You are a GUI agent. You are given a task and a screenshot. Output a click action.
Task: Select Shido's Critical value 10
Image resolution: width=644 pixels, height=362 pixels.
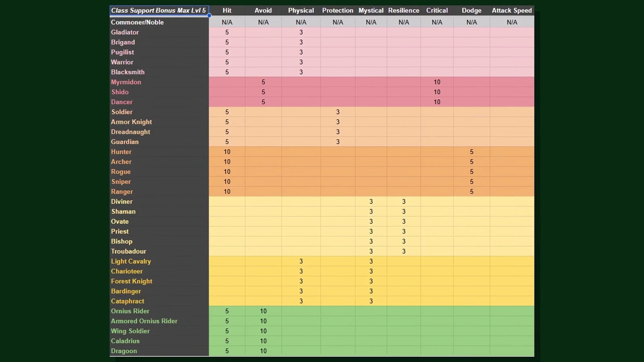(437, 92)
